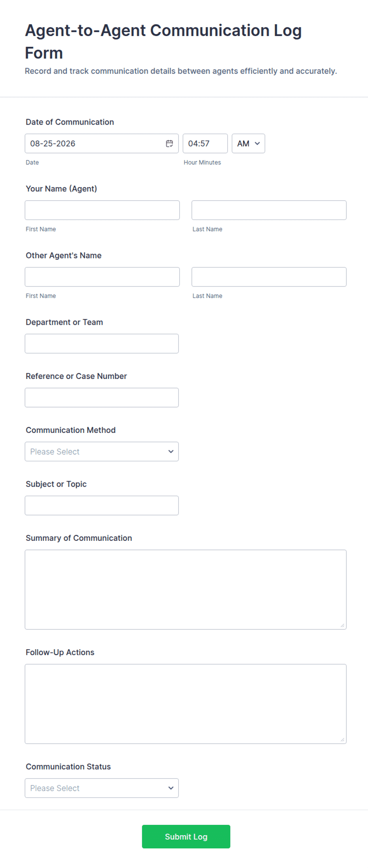Grab the Follow-Up Actions resize handle

[342, 740]
